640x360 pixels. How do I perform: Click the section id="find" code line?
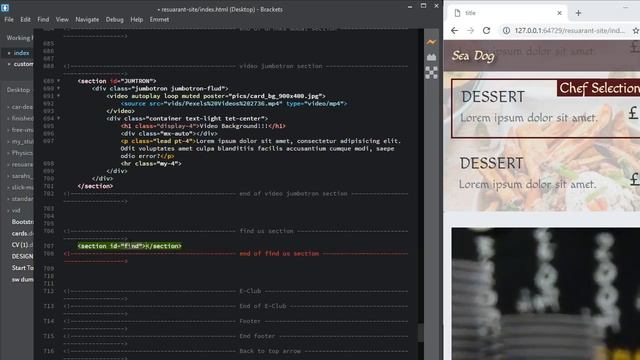(x=129, y=246)
